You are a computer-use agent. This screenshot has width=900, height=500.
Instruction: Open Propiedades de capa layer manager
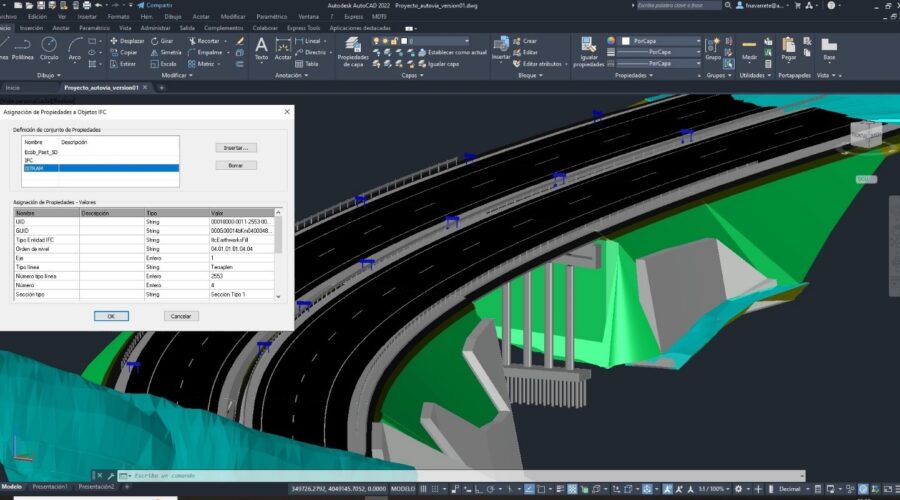(353, 52)
